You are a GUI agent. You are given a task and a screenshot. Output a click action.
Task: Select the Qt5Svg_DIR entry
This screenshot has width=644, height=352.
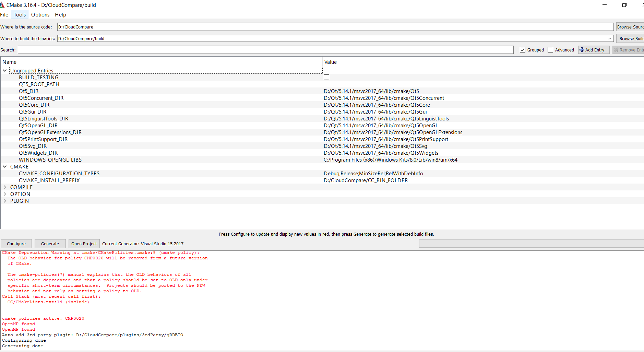pos(33,146)
